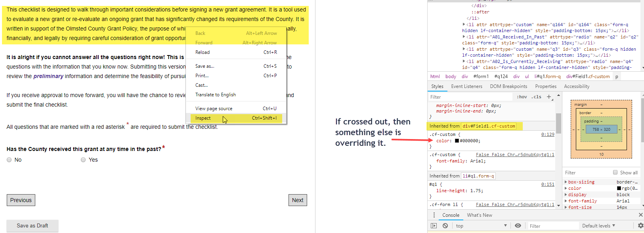Choose View page source in context menu
The image size is (644, 233).
tap(236, 109)
